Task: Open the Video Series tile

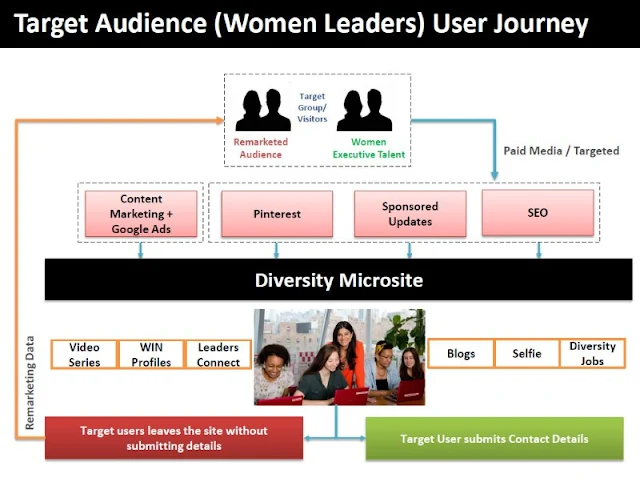Action: pos(84,354)
